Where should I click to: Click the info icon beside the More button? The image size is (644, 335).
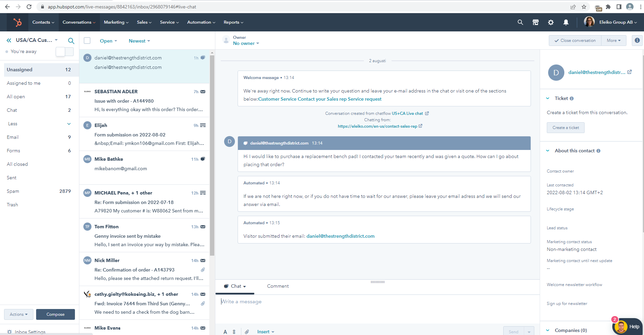[x=637, y=41]
